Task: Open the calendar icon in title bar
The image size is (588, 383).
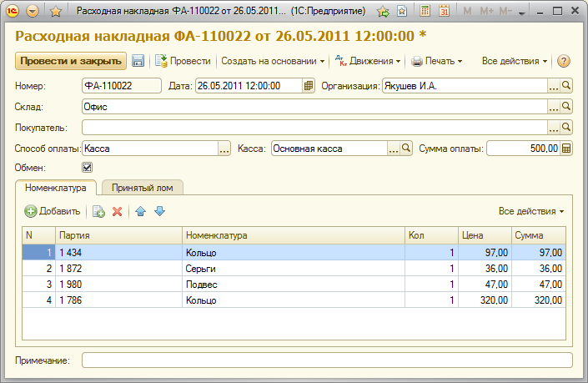Action: click(x=444, y=11)
